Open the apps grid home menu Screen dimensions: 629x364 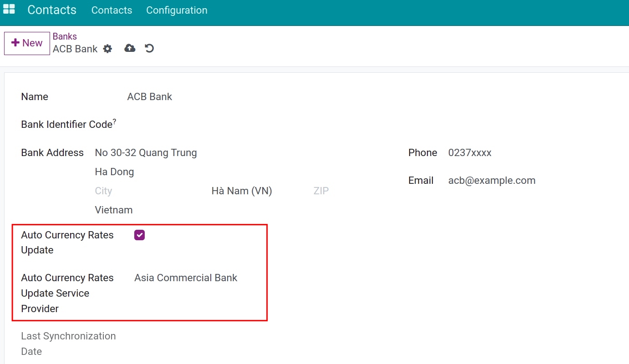(x=9, y=10)
